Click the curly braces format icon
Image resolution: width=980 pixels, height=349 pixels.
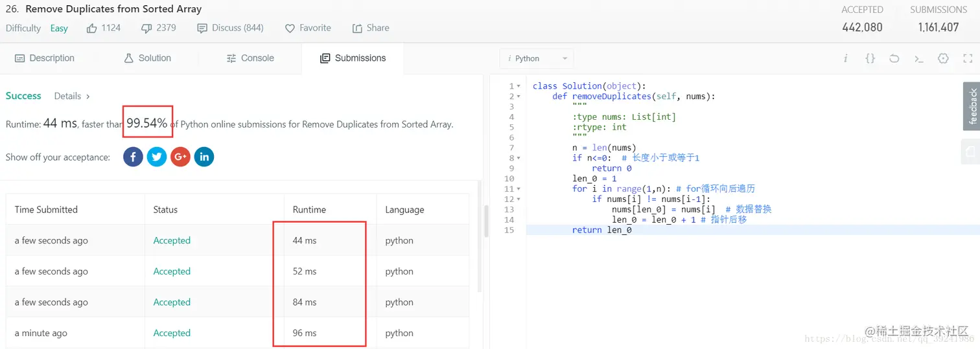tap(870, 58)
